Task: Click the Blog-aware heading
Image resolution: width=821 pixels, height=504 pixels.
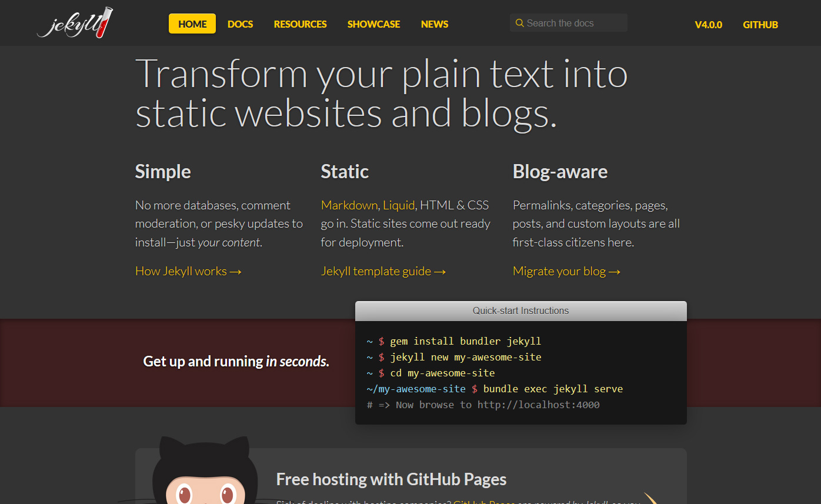Action: tap(560, 172)
